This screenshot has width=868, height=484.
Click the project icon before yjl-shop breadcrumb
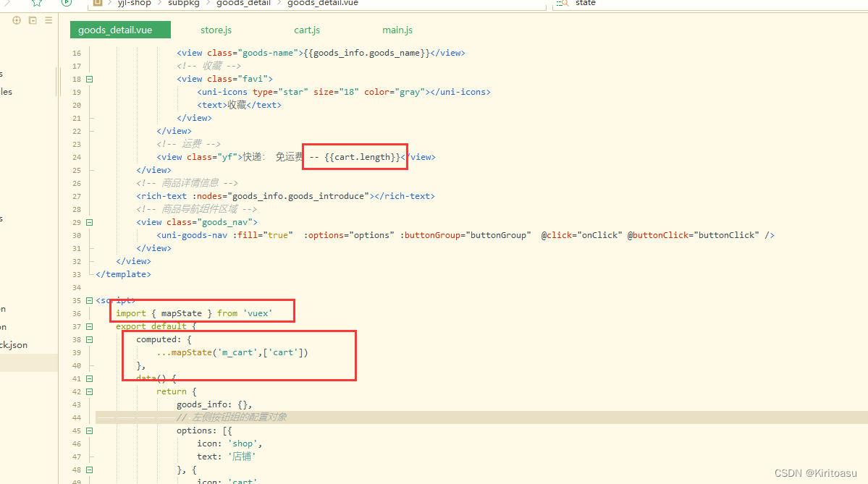tap(98, 3)
